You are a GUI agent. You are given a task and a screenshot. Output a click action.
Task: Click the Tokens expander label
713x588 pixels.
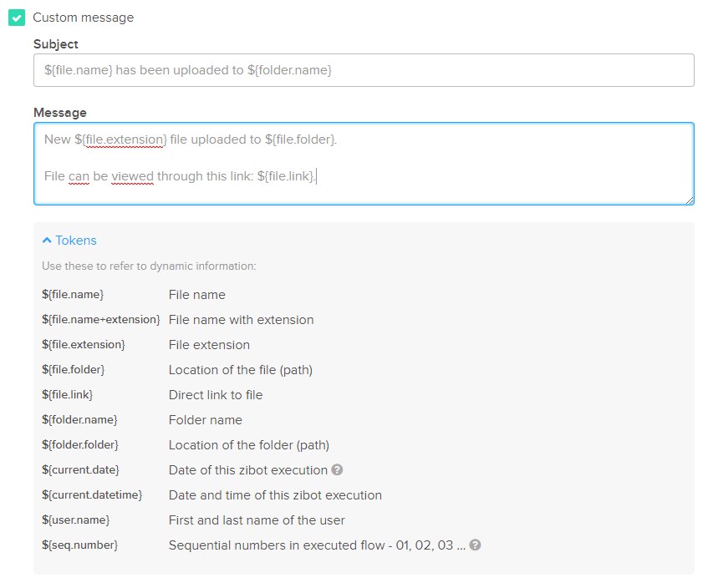click(x=76, y=241)
